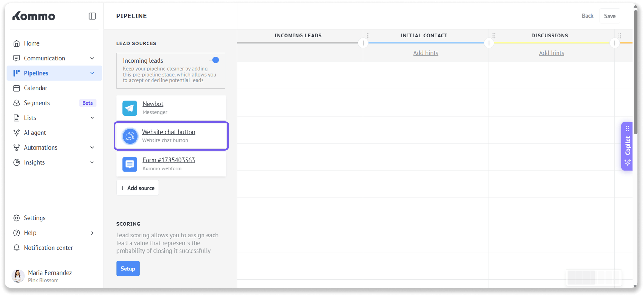Expand the Insights menu chevron
Screen dimensions: 644x296
click(92, 162)
